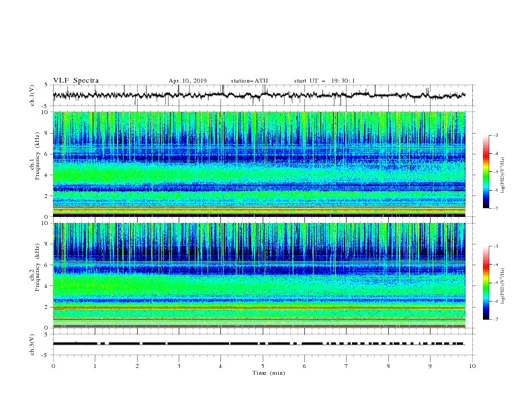Click time axis tick label "0"
532x411 pixels.
pyautogui.click(x=53, y=366)
